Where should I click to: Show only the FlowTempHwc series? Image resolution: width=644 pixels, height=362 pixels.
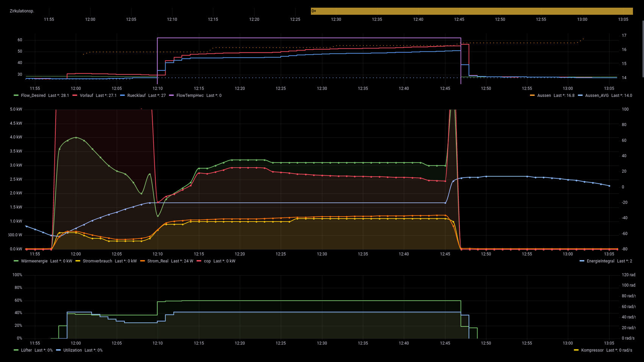(x=190, y=95)
